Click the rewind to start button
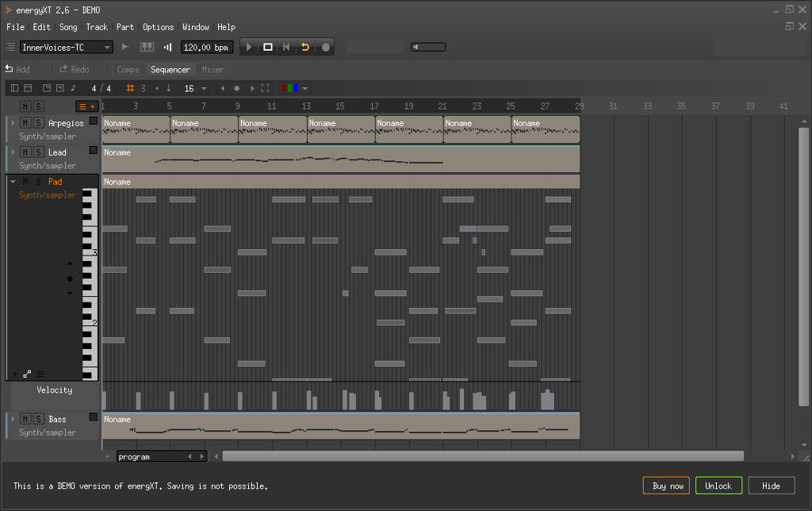 [x=286, y=48]
